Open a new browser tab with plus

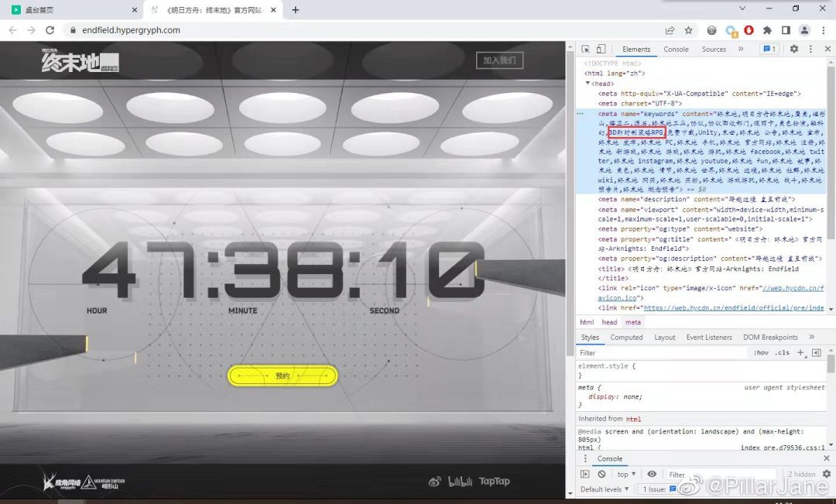pos(296,9)
